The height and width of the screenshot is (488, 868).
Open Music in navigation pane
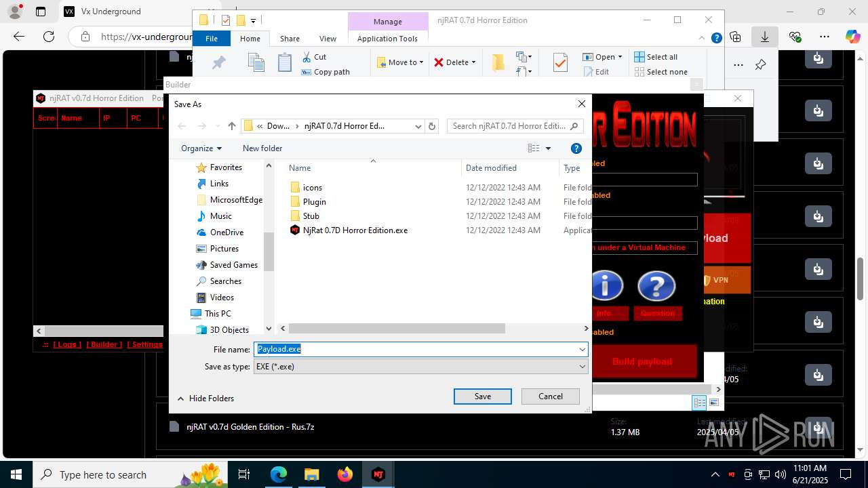point(220,216)
